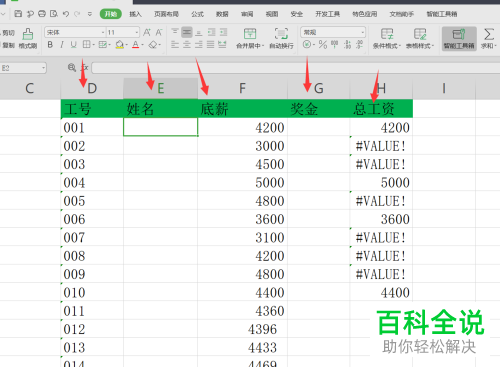
Task: Decrease indent in the alignment group
Action: coord(211,32)
